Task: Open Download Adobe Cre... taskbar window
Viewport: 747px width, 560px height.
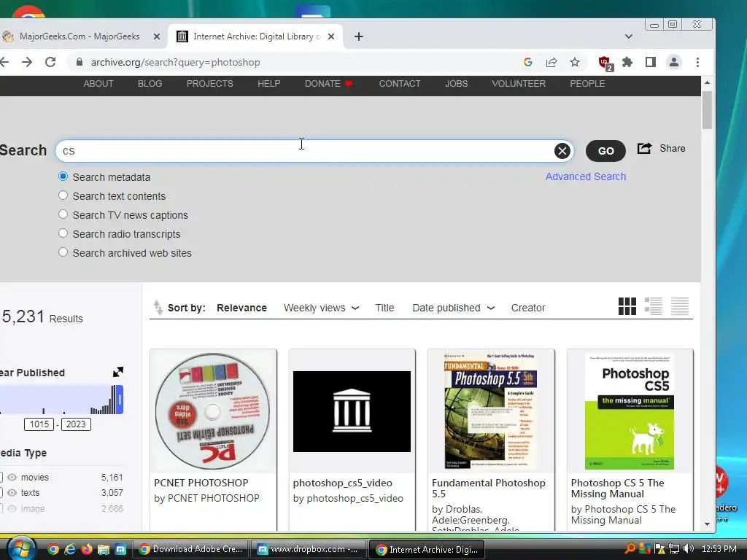Action: pos(190,549)
